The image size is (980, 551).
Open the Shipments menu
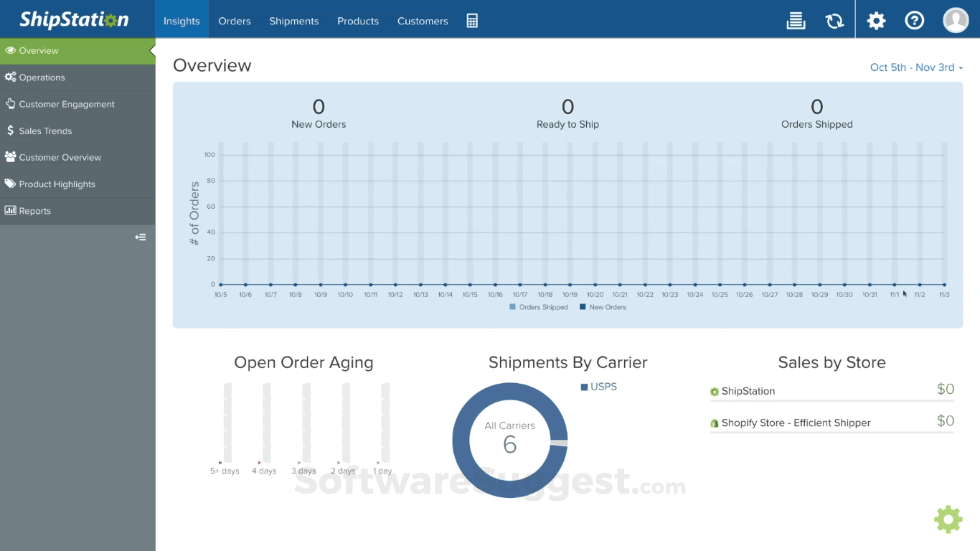pyautogui.click(x=293, y=21)
